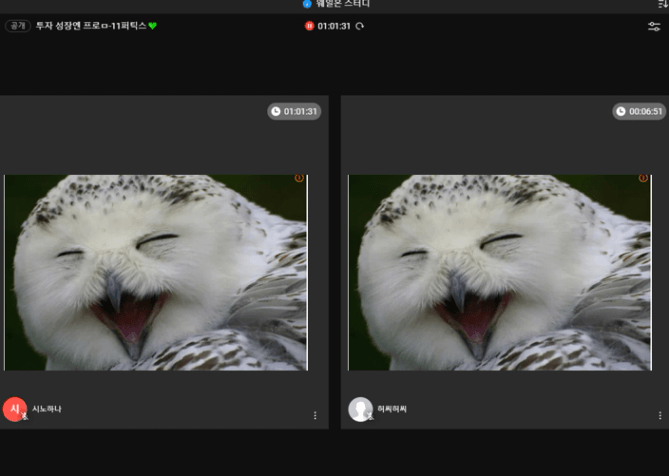Viewport: 669px width, 476px height.
Task: Click the 히씨히씨 gray profile avatar
Action: [x=360, y=409]
